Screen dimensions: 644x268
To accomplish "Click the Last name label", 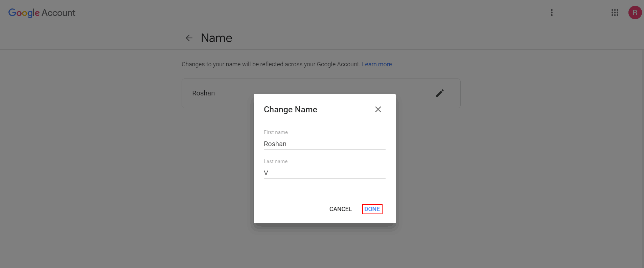I will [x=276, y=161].
